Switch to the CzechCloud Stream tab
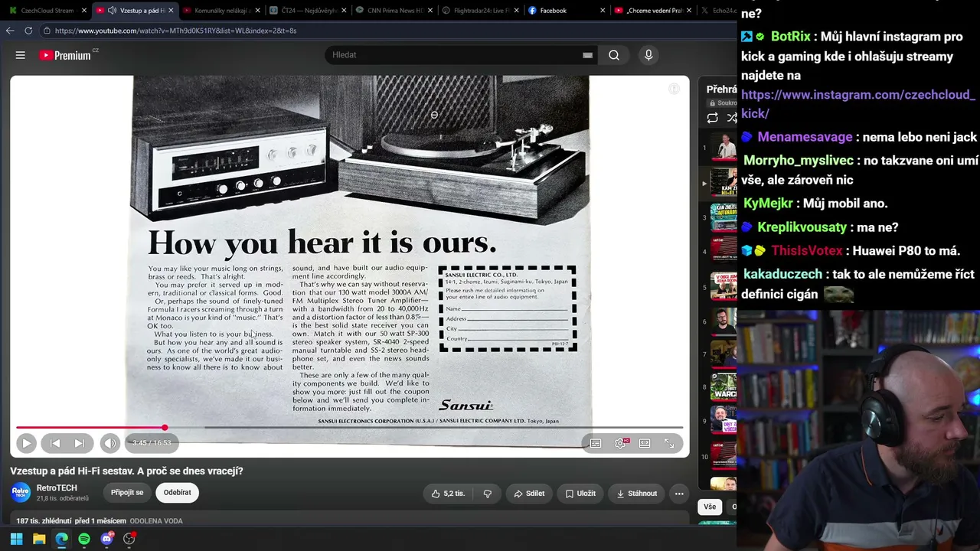Image resolution: width=980 pixels, height=551 pixels. [46, 11]
